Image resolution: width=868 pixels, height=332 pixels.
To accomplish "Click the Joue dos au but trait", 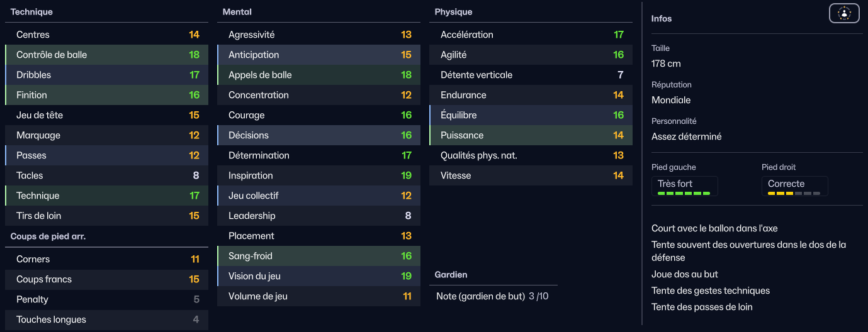I will click(x=685, y=274).
